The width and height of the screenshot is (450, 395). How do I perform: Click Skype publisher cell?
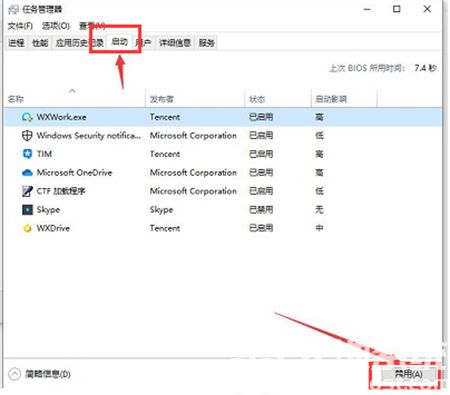tap(161, 210)
